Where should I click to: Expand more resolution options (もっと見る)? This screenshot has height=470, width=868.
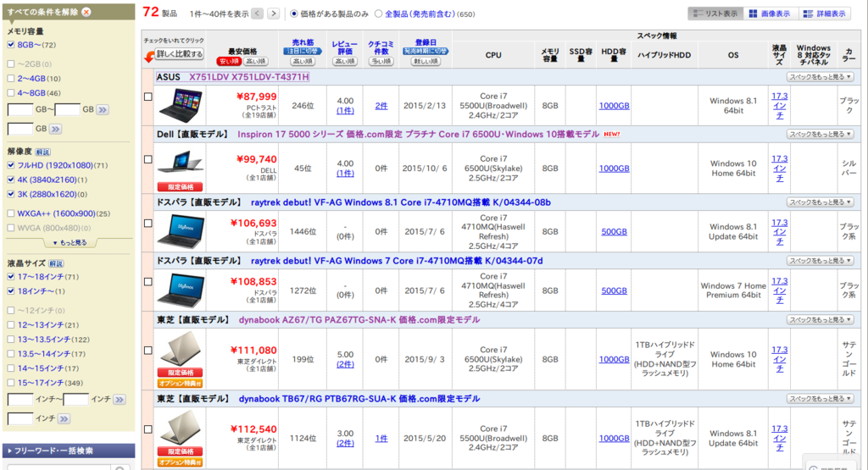coord(70,242)
